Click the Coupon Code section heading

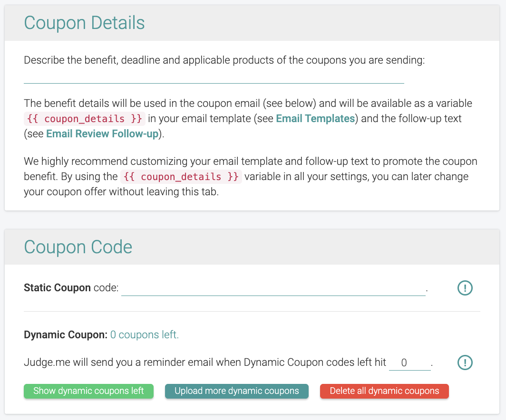(x=78, y=247)
